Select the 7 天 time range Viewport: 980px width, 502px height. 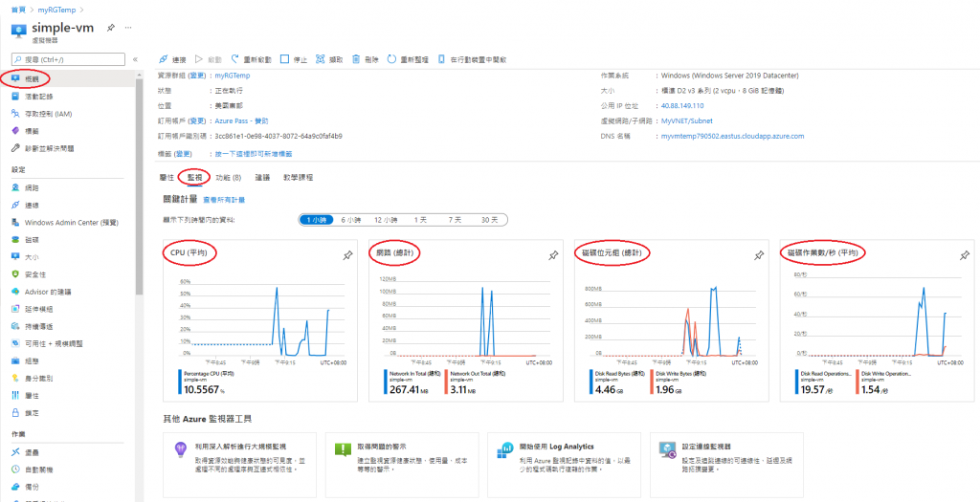pos(455,220)
